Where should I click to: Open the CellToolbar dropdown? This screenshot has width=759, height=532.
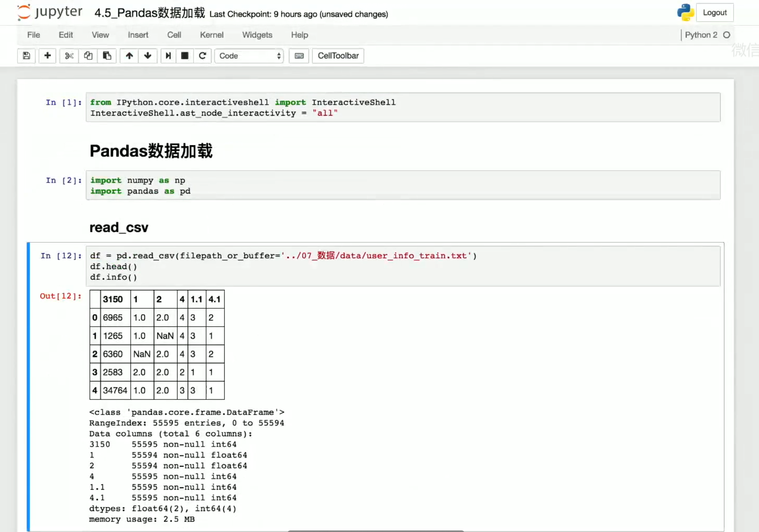pos(338,56)
